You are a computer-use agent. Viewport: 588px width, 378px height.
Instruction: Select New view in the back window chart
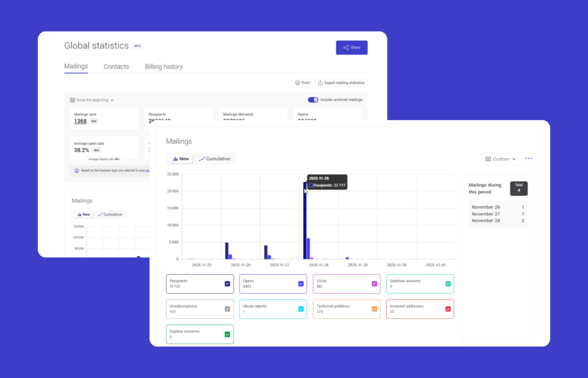(x=84, y=214)
